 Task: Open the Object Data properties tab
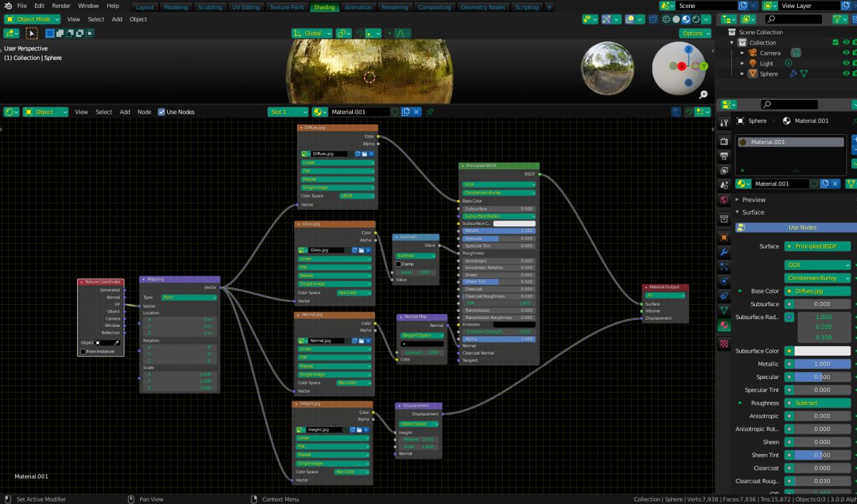tap(724, 310)
